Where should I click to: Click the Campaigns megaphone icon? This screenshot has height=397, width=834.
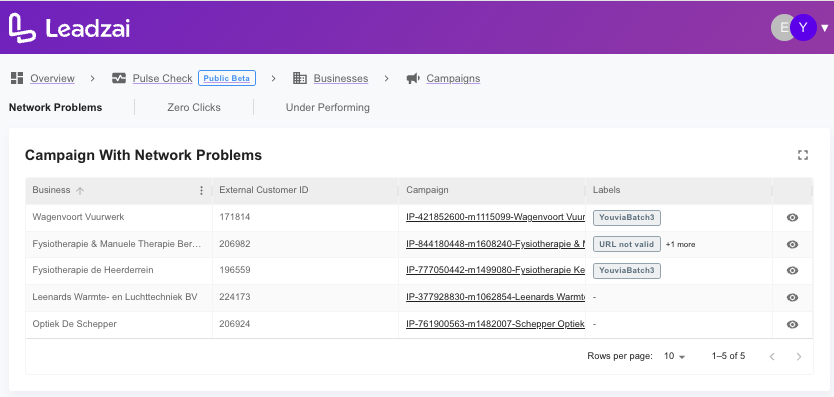(x=413, y=79)
